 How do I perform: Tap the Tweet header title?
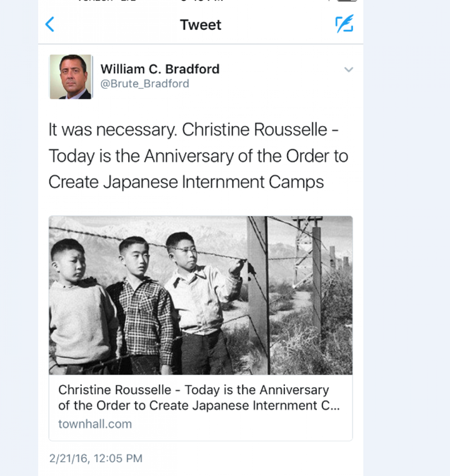coord(201,25)
